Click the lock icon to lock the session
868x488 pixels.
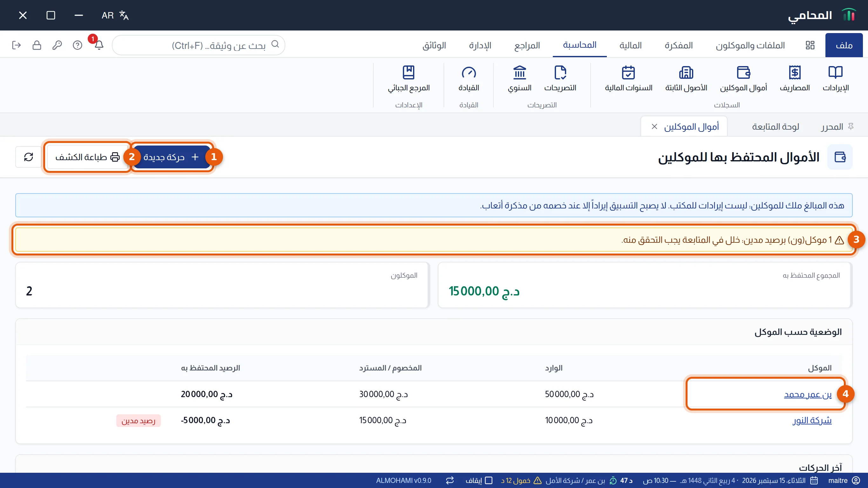37,45
